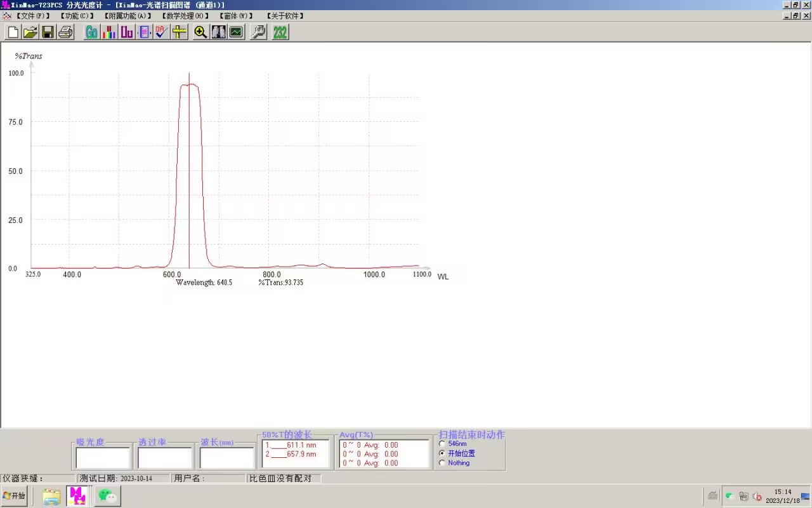The height and width of the screenshot is (508, 812).
Task: Open the 关于软件 menu
Action: pyautogui.click(x=285, y=16)
